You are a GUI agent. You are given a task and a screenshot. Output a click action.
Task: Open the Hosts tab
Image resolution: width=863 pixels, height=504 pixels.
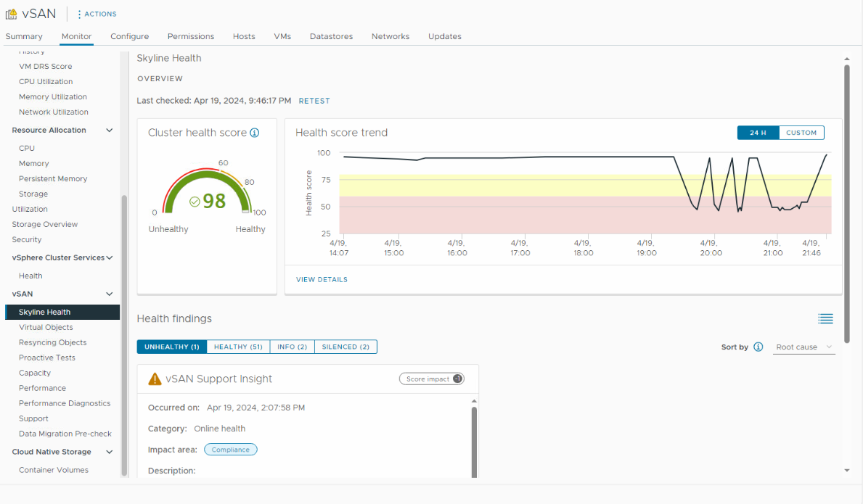tap(244, 36)
